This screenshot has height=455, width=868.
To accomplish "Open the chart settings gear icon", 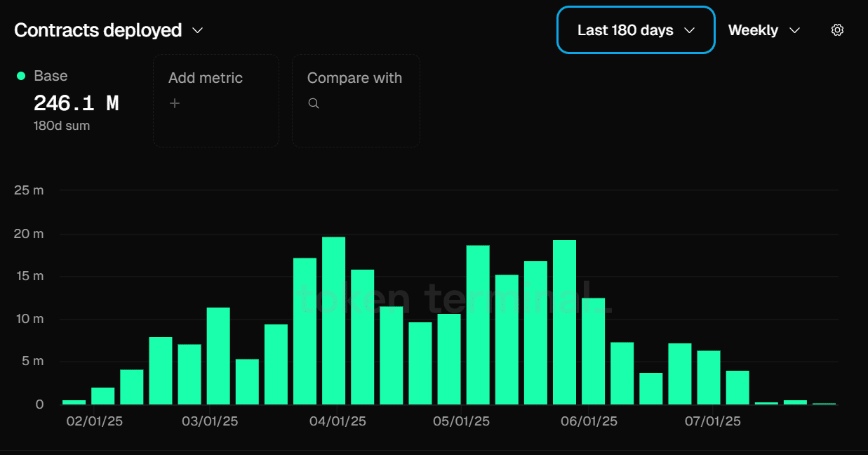I will tap(836, 30).
